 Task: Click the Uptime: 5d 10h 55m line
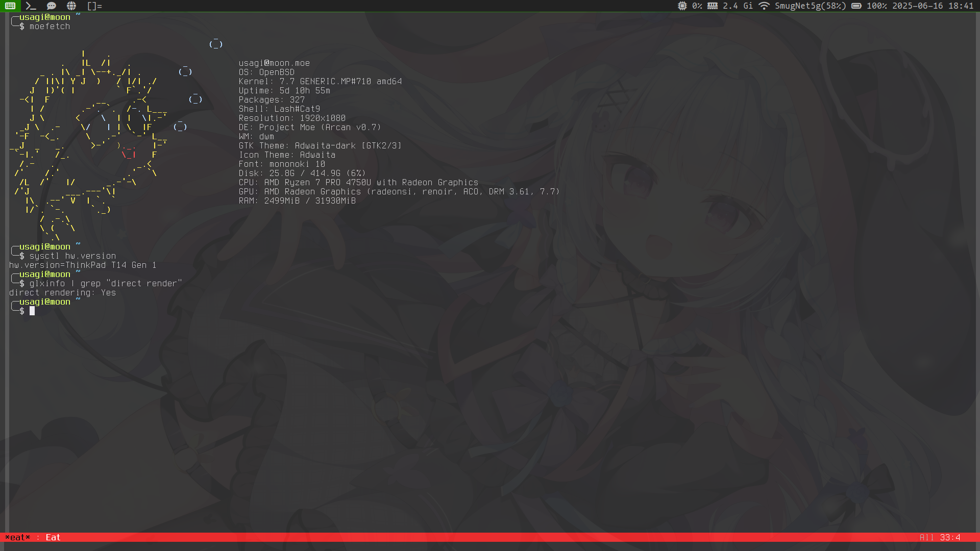(x=284, y=91)
